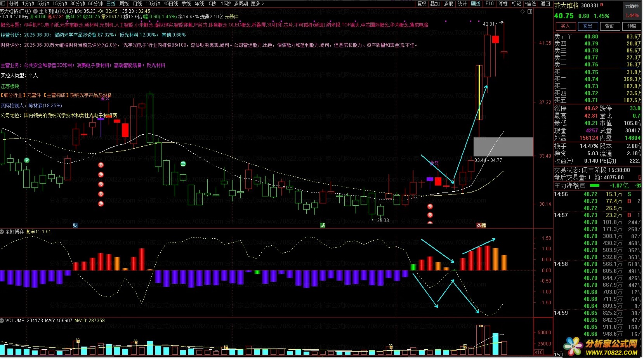Select the 30分钟 period
The width and height of the screenshot is (644, 359).
[78, 3]
